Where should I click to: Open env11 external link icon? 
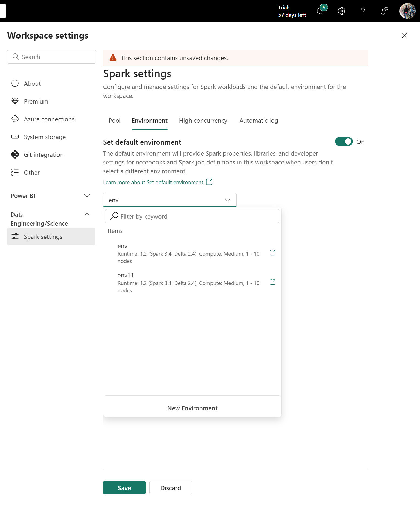tap(272, 282)
